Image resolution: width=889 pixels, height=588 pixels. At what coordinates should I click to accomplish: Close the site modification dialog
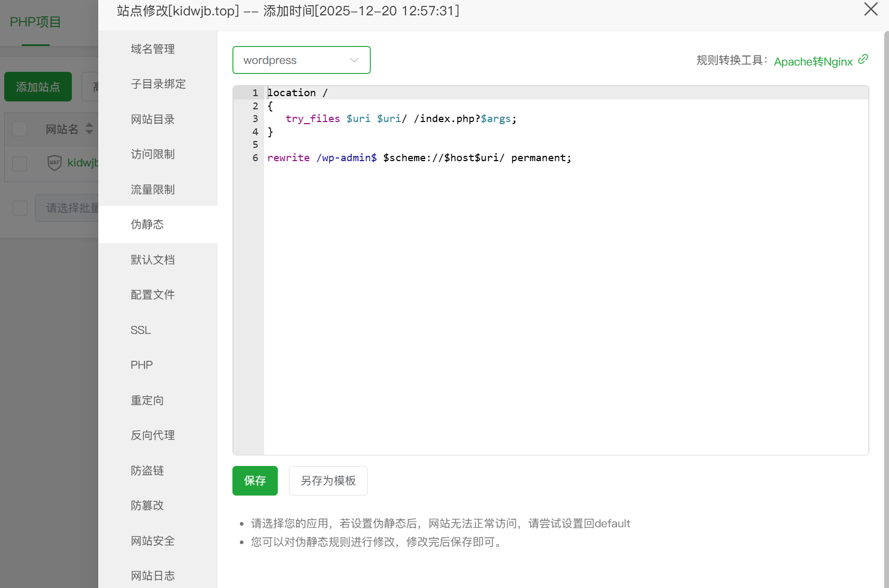pos(871,10)
